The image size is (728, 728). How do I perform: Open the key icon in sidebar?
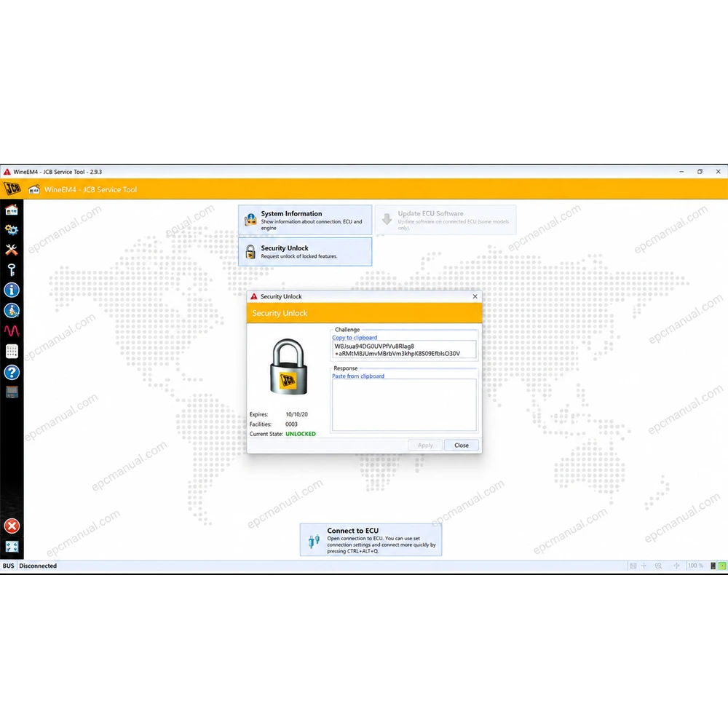(12, 270)
